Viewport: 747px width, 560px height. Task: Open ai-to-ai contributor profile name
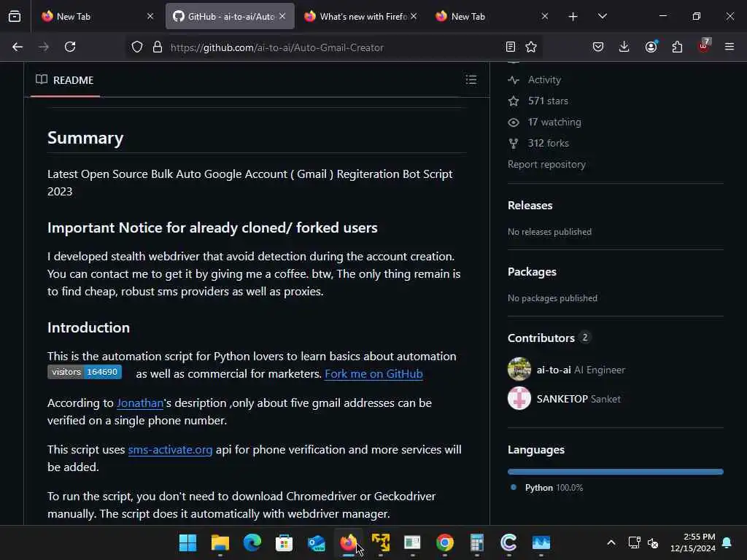(x=554, y=370)
